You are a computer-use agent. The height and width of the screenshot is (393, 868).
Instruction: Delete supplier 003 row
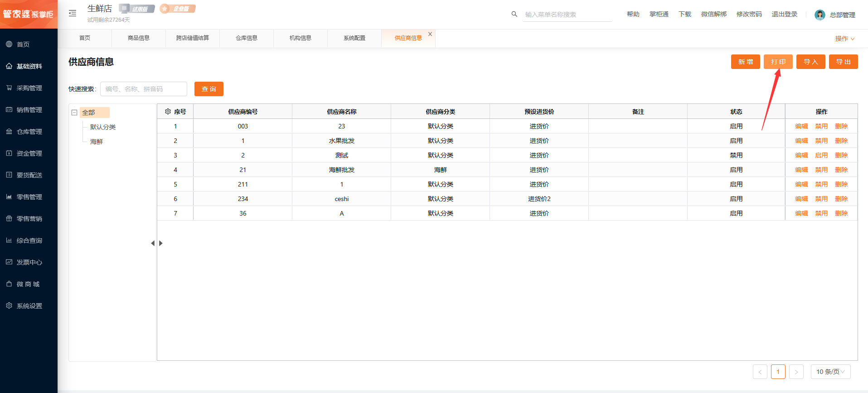click(x=841, y=126)
